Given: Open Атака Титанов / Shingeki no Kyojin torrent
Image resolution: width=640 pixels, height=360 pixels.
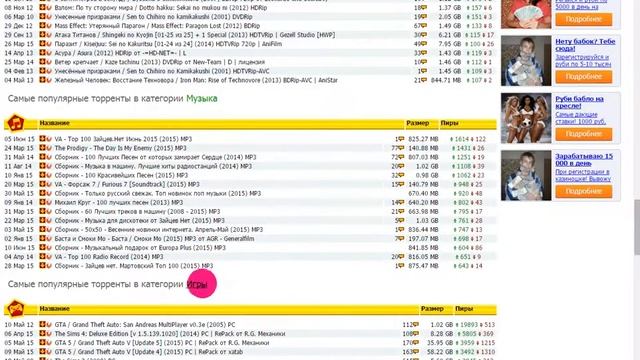Looking at the screenshot, I should (195, 35).
